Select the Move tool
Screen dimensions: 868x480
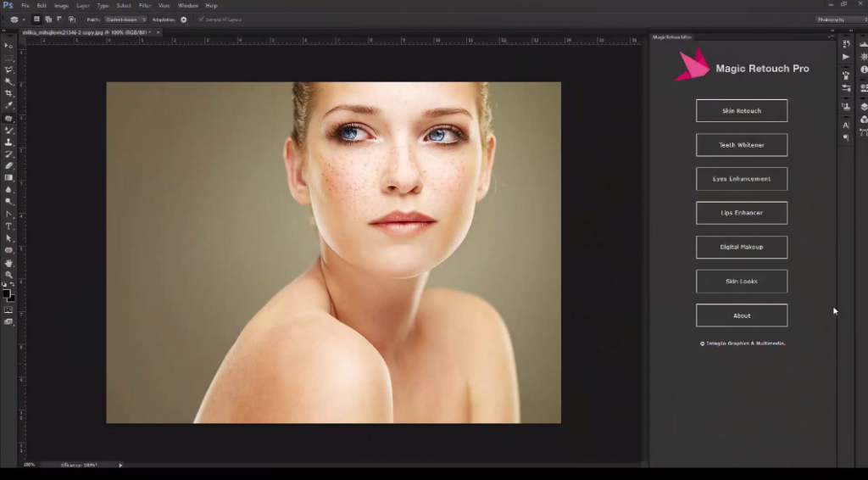click(x=8, y=46)
